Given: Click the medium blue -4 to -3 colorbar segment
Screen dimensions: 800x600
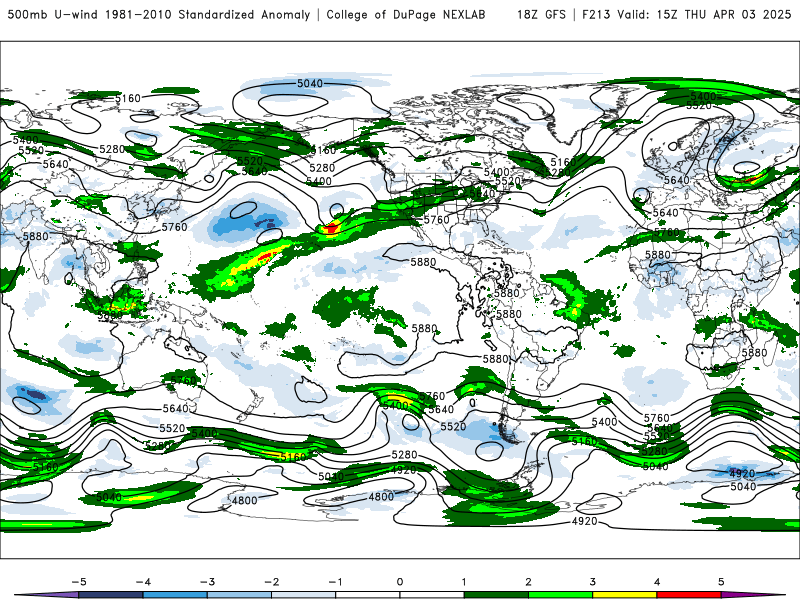Looking at the screenshot, I should [x=175, y=595].
